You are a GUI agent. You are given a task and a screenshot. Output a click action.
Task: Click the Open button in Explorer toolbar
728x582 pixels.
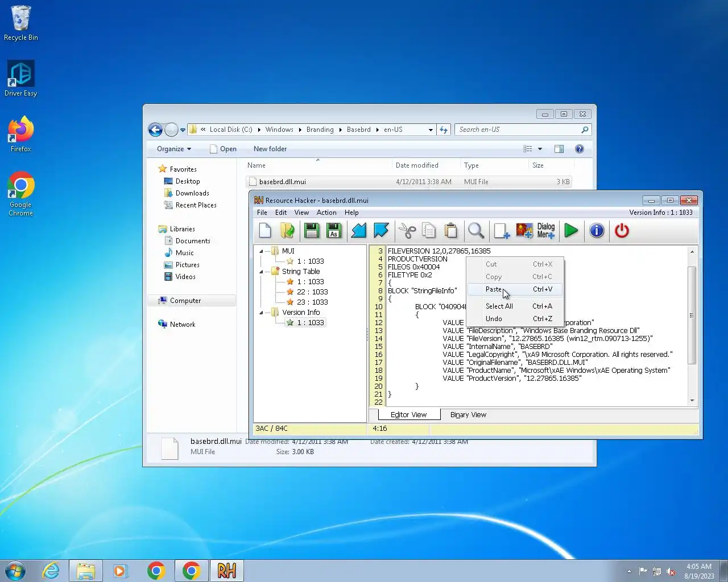click(223, 149)
